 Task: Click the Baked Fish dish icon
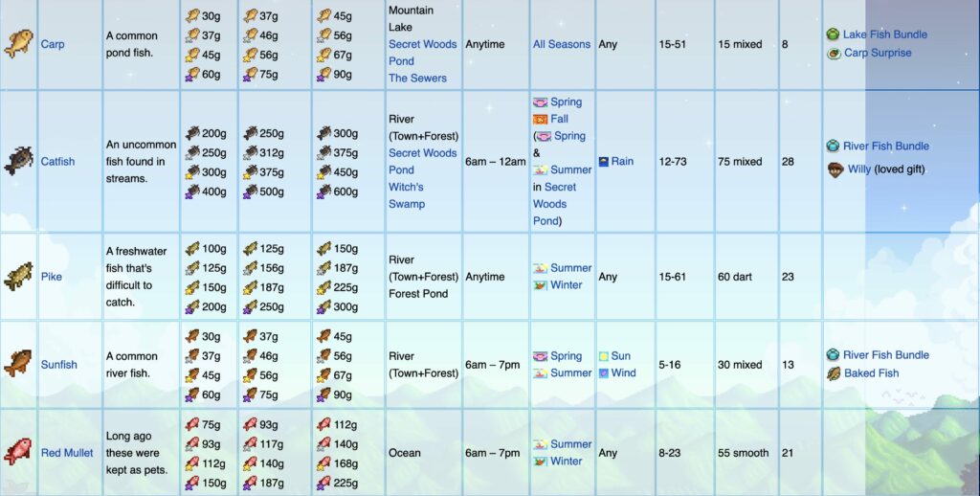click(x=834, y=373)
